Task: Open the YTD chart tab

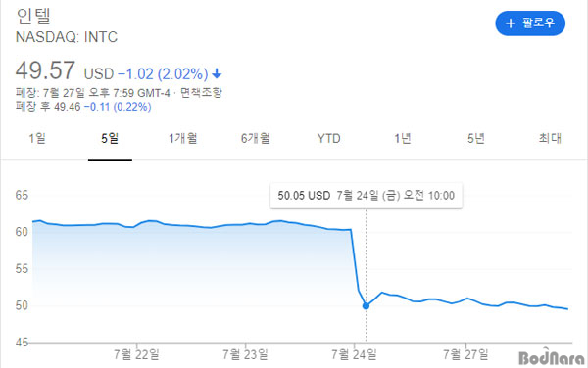Action: click(329, 139)
